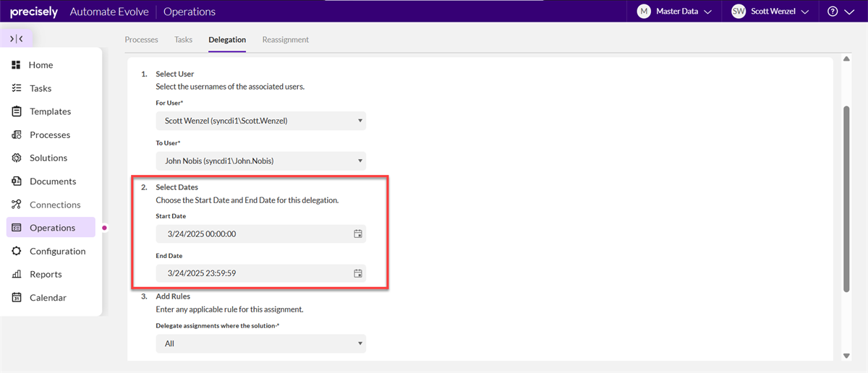Click the Reports bar chart icon
Image resolution: width=868 pixels, height=373 pixels.
click(x=16, y=274)
